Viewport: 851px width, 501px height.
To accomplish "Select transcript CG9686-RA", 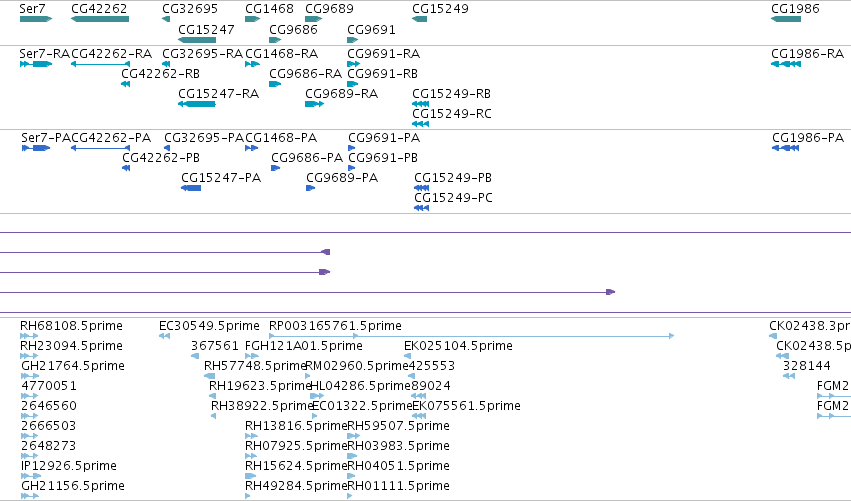I will click(x=275, y=84).
